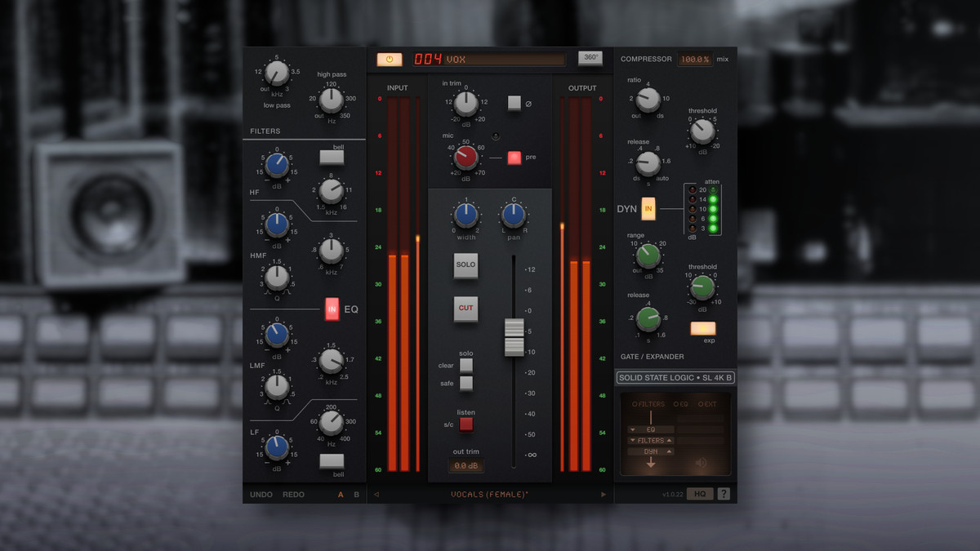Screen dimensions: 980x551
Task: Click the LMF gain blue knob
Action: (277, 334)
